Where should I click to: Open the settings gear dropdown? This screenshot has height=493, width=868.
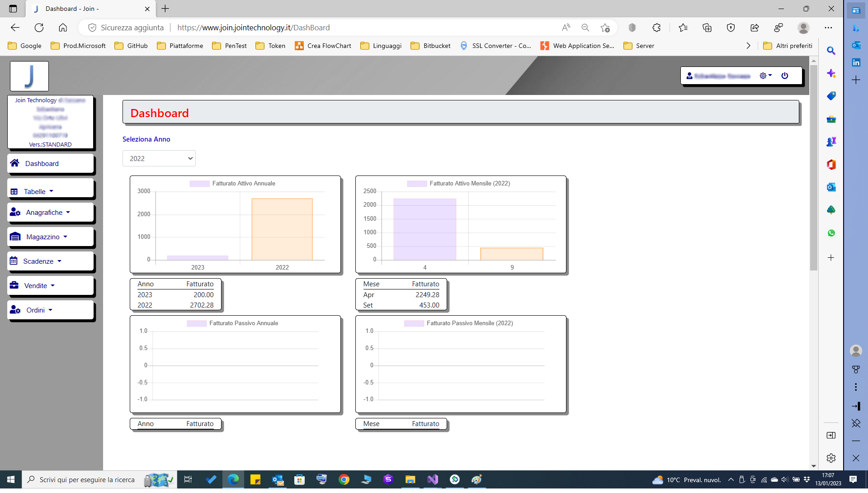pos(765,76)
